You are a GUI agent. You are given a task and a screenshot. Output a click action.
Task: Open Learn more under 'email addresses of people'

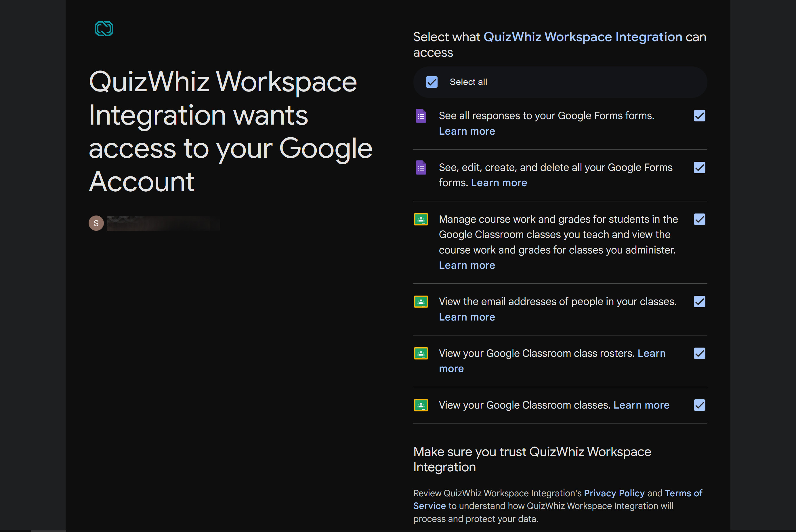pos(467,317)
